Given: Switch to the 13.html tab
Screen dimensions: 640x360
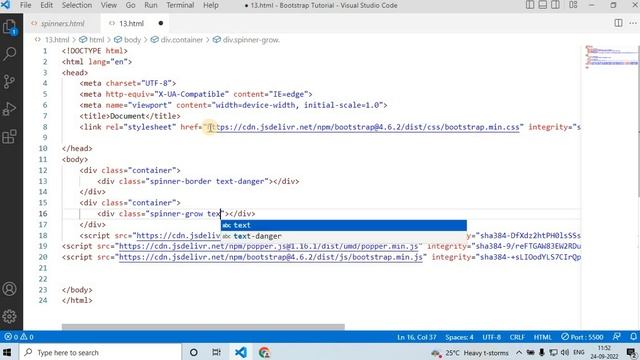Looking at the screenshot, I should point(131,23).
